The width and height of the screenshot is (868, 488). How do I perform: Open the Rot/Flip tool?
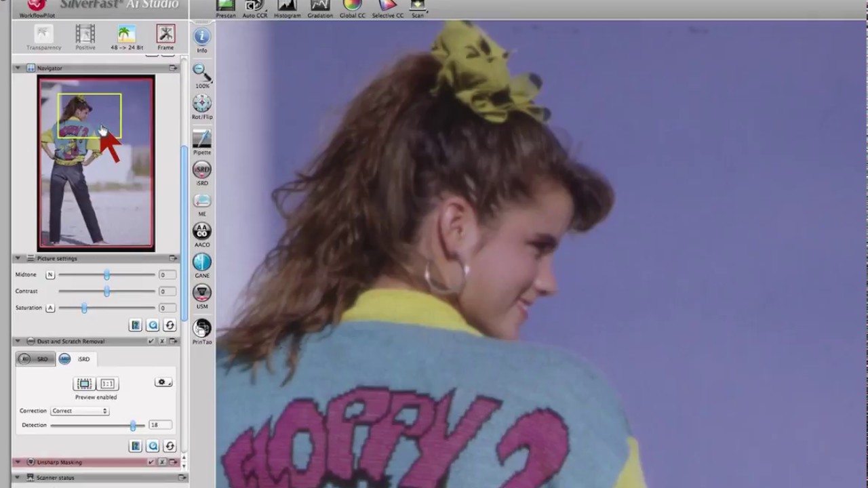(x=202, y=107)
